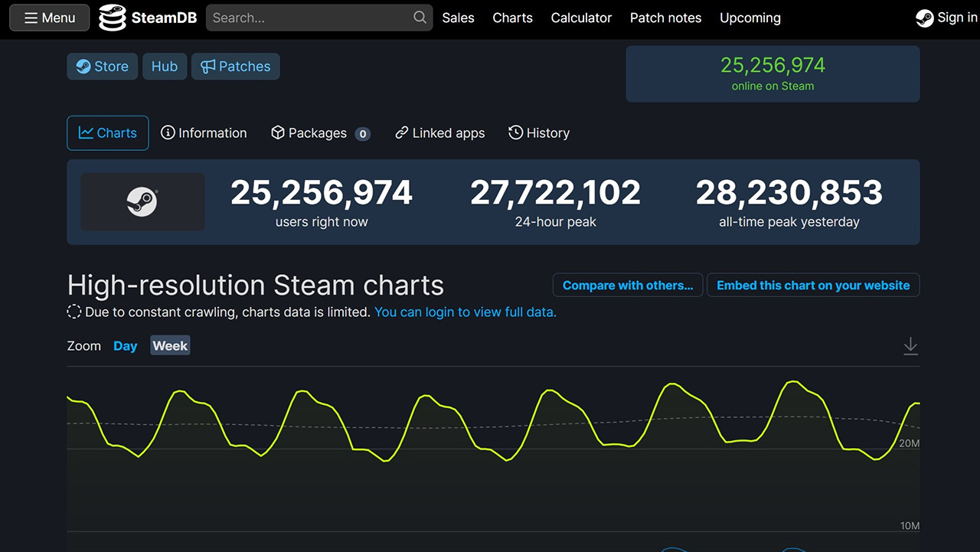Screen dimensions: 980x552
Task: Click the 10M axis label
Action: click(x=910, y=526)
